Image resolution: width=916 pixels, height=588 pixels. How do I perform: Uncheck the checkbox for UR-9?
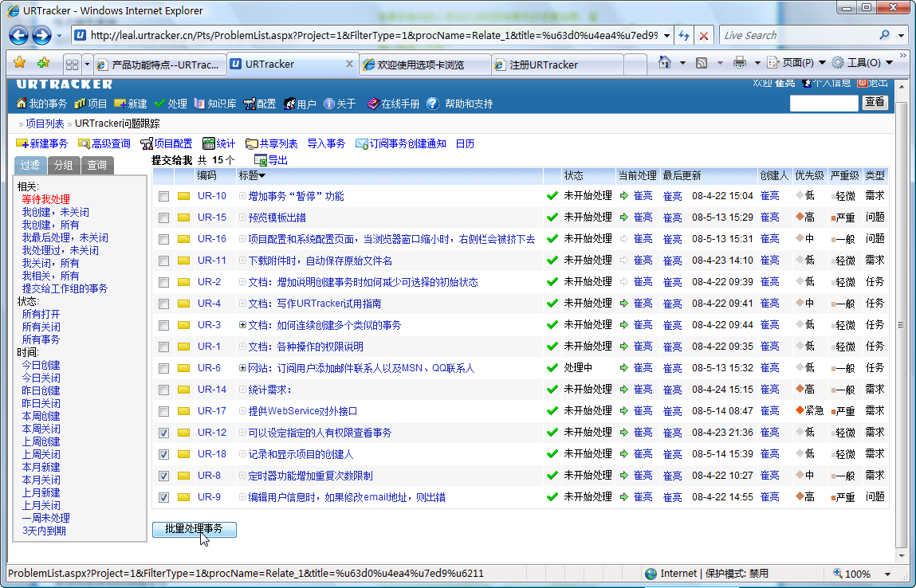[163, 498]
